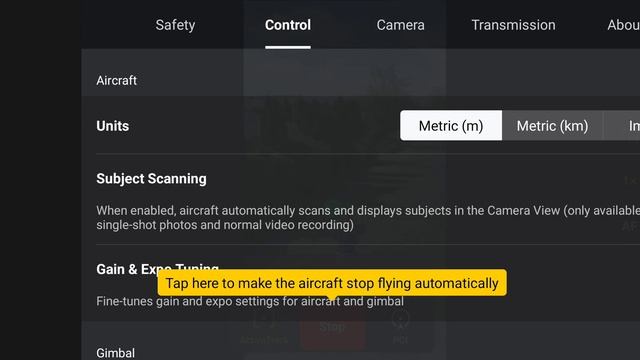Tap the Subject Scanning setting title

point(151,179)
